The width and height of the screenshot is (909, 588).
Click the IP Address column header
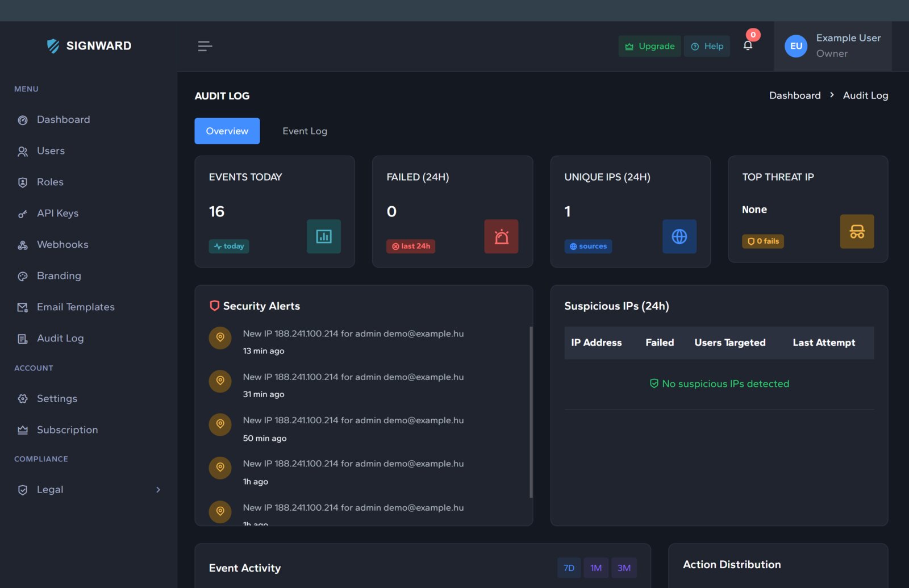[x=596, y=343]
